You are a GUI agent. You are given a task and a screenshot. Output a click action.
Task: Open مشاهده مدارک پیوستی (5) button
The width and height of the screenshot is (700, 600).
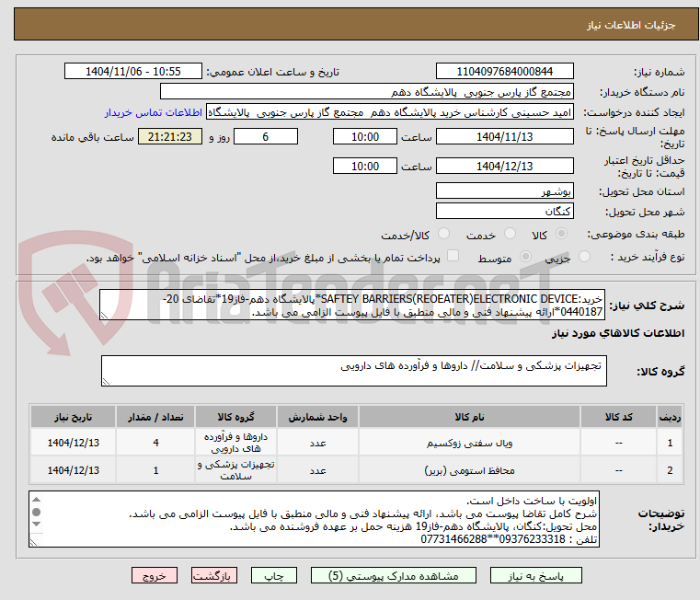[394, 575]
